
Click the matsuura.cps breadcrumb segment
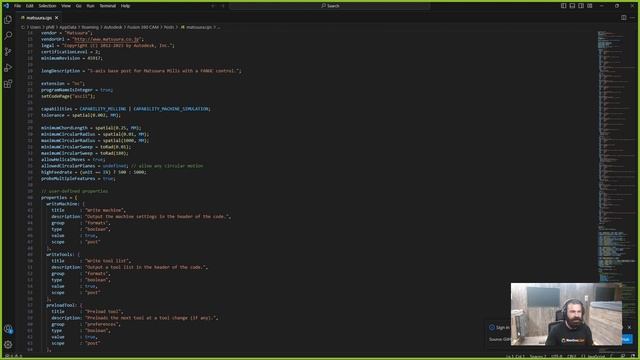pos(199,27)
